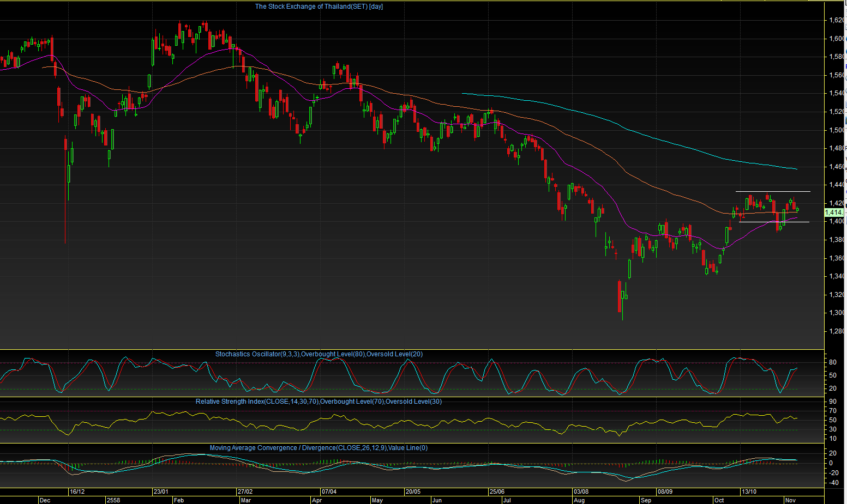This screenshot has height=504, width=847.
Task: Click the "2558" year label on the date axis
Action: [113, 500]
